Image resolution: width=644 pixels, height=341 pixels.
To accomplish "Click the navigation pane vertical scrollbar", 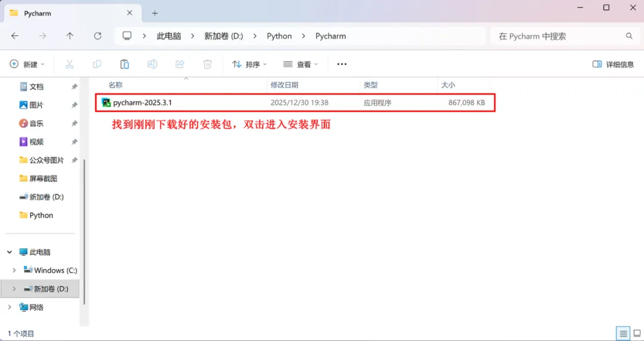I will click(84, 232).
